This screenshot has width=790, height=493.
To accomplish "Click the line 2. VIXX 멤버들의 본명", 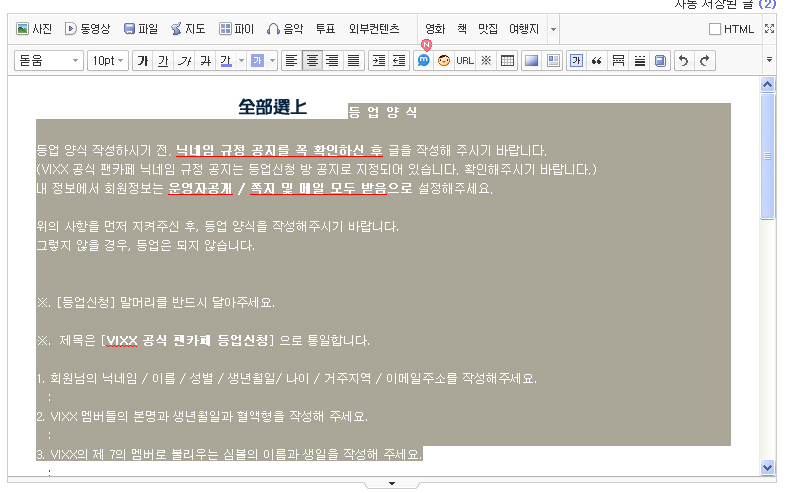I will point(202,416).
